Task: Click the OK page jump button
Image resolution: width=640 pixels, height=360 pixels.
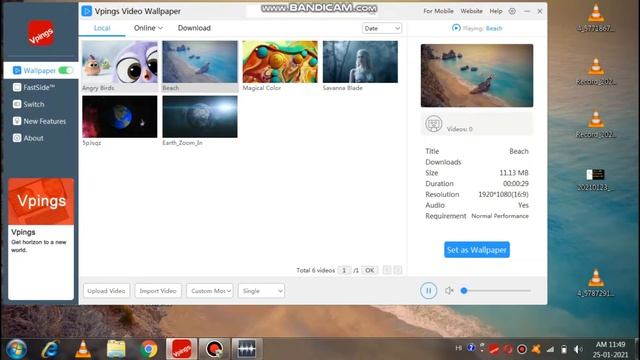Action: point(369,270)
